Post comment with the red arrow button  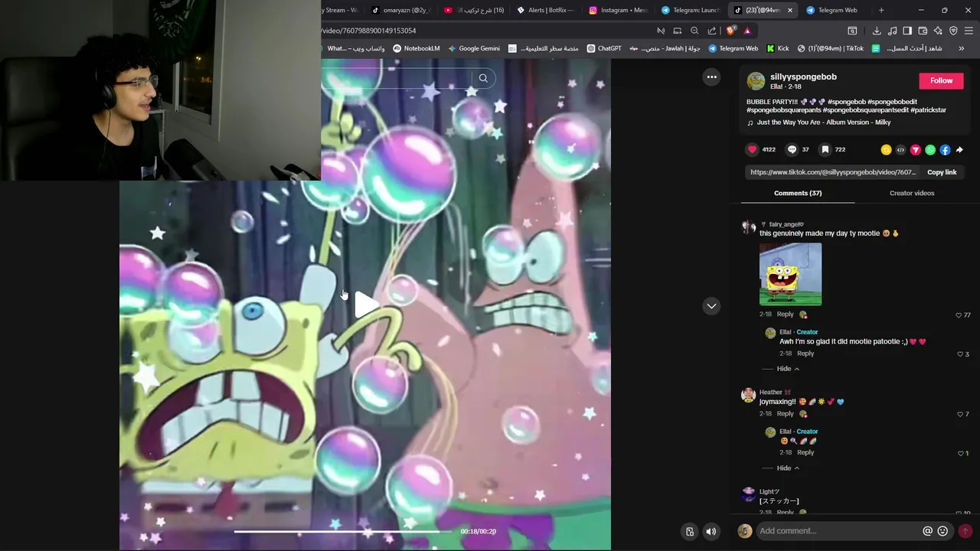point(965,531)
